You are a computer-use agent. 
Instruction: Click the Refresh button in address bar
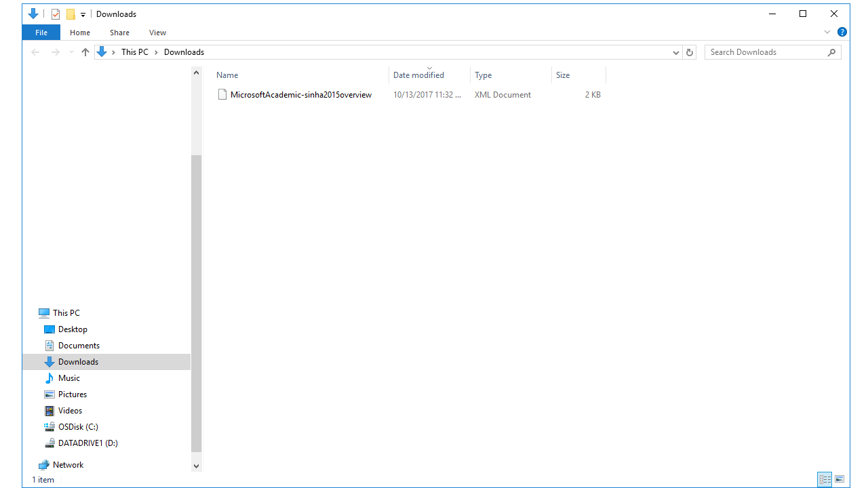(690, 52)
